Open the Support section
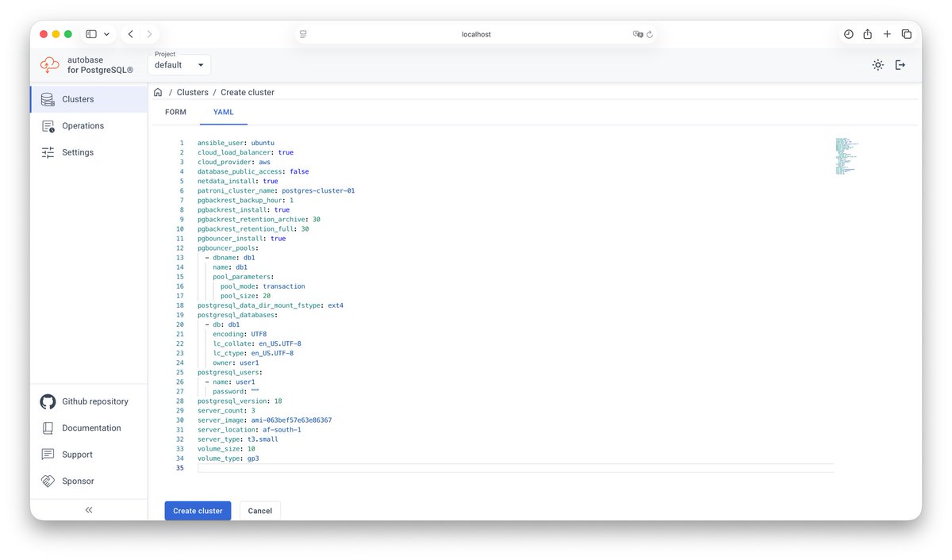 (x=77, y=454)
